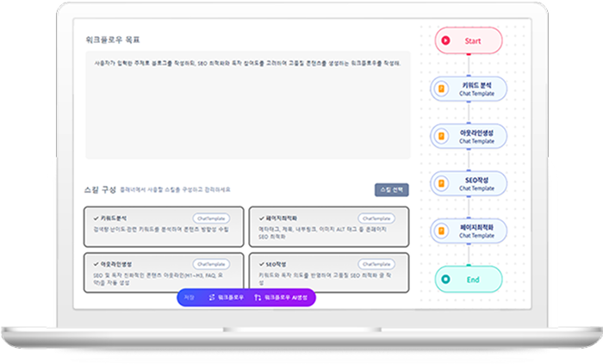Select the 페이지최적화 Chat Template node label

click(476, 231)
